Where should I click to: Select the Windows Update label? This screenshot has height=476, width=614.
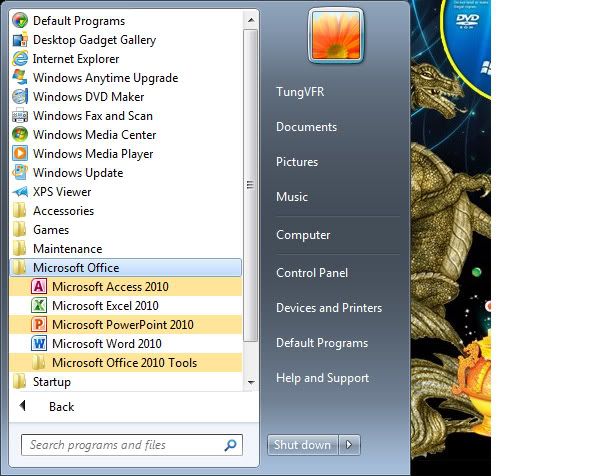(x=78, y=173)
